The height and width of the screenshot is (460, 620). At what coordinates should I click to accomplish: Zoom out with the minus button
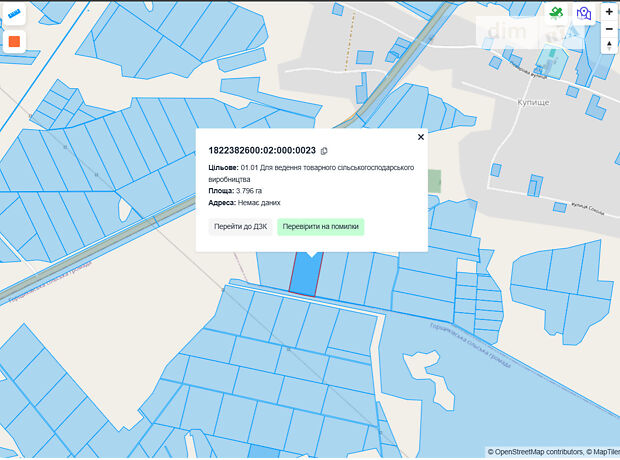(x=609, y=29)
